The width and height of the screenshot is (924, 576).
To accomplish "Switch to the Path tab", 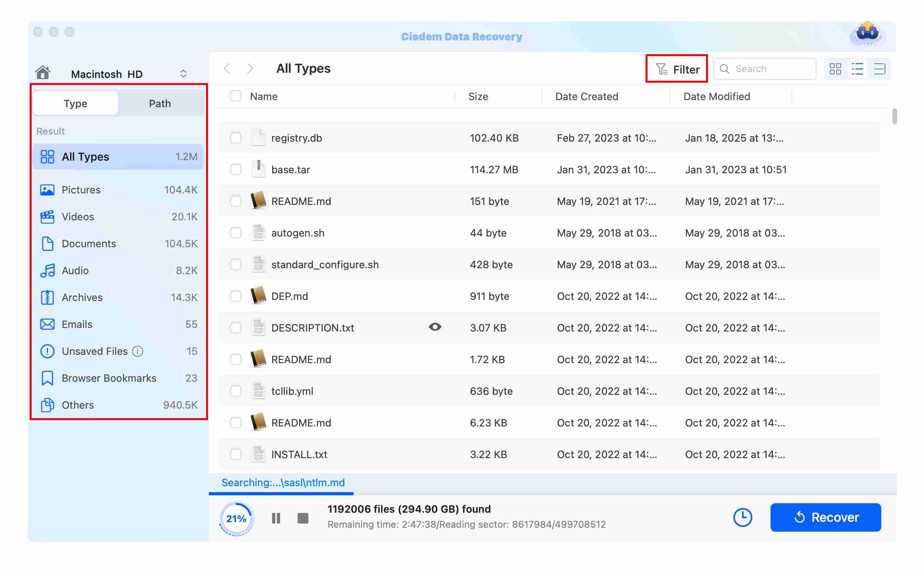I will tap(160, 104).
